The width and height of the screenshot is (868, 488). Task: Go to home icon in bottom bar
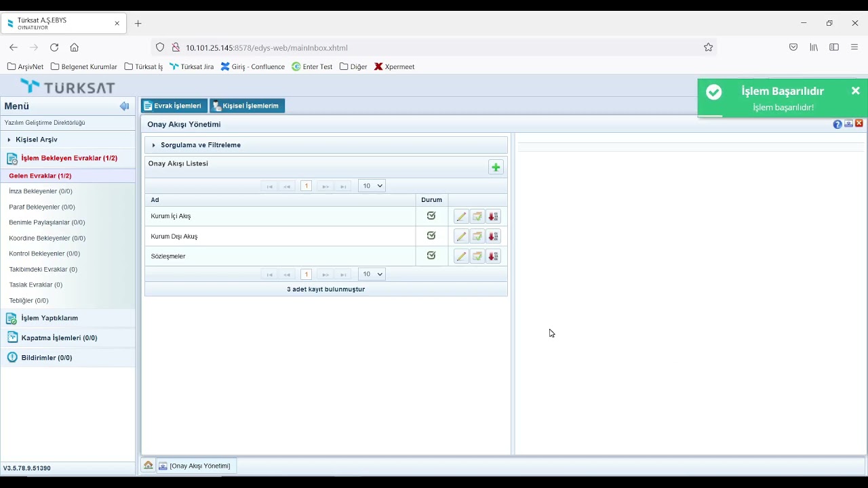click(x=148, y=466)
